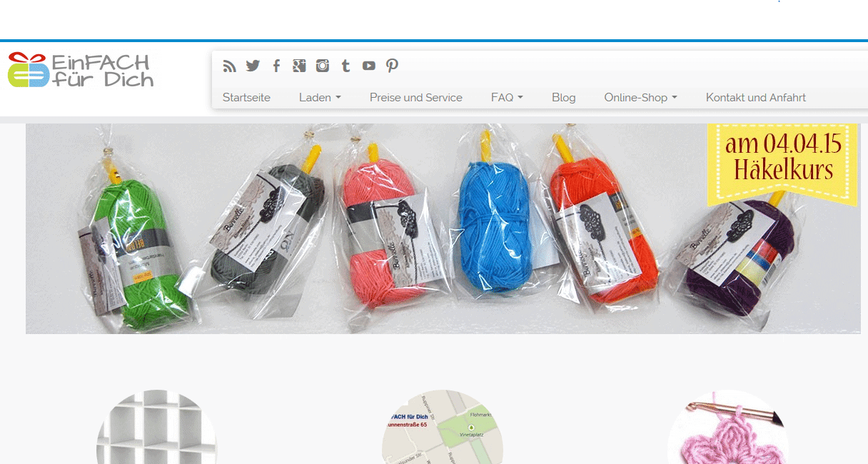Expand the FAQ dropdown menu

point(507,98)
